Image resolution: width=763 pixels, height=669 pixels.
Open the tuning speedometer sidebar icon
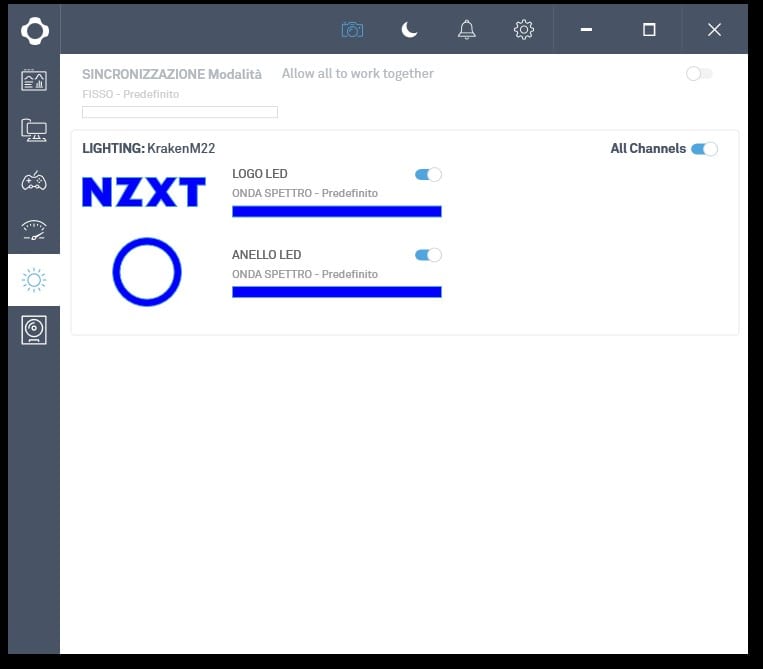click(x=34, y=230)
